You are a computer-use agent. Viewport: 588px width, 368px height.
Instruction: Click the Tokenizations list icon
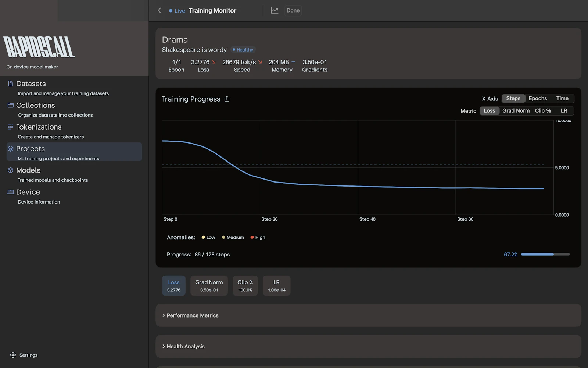click(x=11, y=127)
